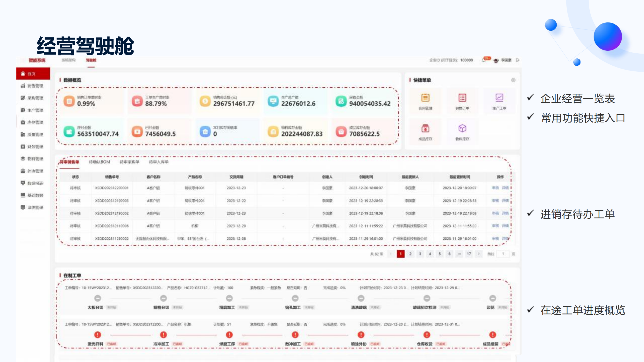The width and height of the screenshot is (644, 362).
Task: Click the user avatar 李国豪
Action: pyautogui.click(x=496, y=61)
